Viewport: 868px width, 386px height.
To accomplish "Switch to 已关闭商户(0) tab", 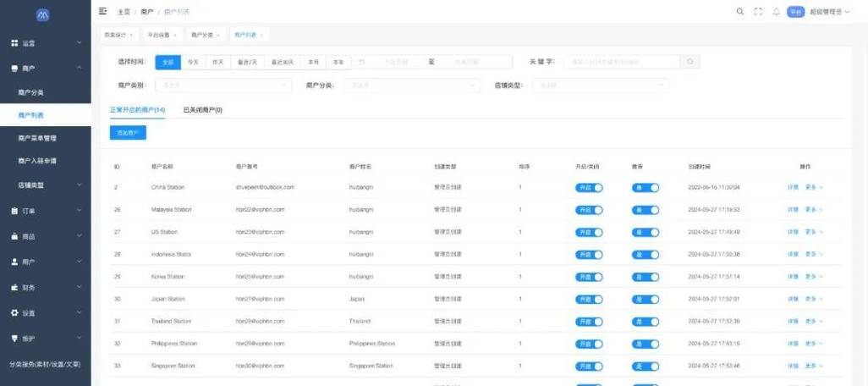I will point(202,110).
